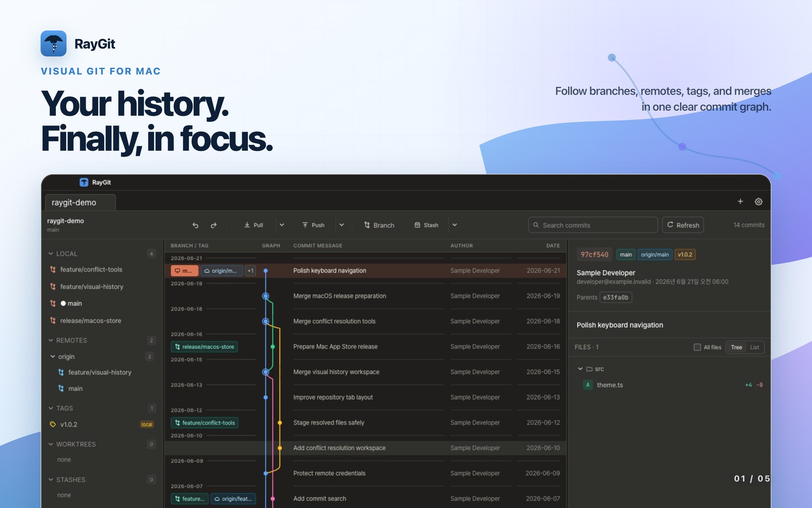Open the Stash options dropdown arrow
Image resolution: width=812 pixels, height=508 pixels.
pos(455,225)
